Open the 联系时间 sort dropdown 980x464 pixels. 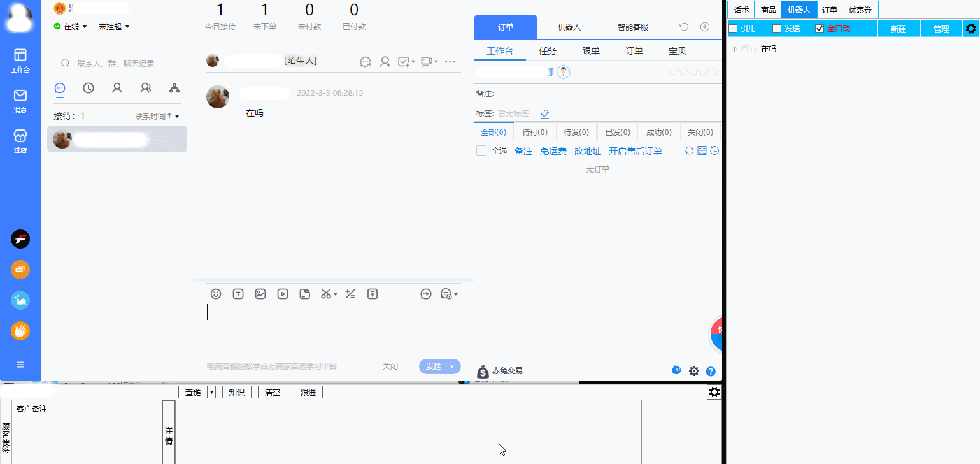(x=155, y=115)
